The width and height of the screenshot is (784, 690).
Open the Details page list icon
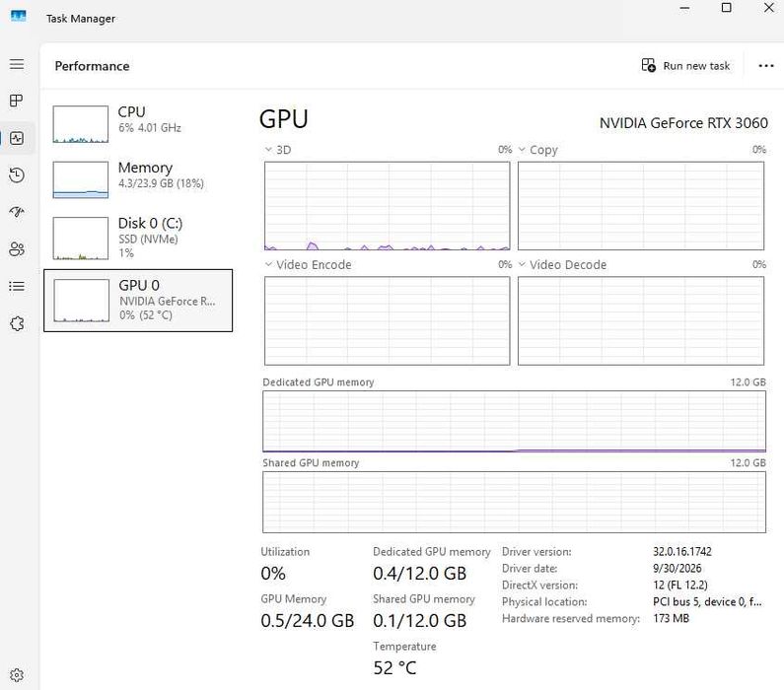point(17,286)
